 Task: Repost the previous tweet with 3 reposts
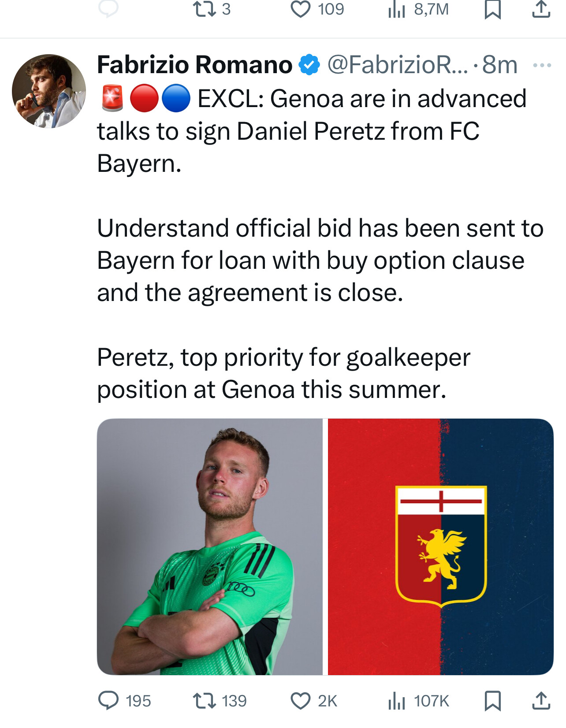(x=205, y=9)
